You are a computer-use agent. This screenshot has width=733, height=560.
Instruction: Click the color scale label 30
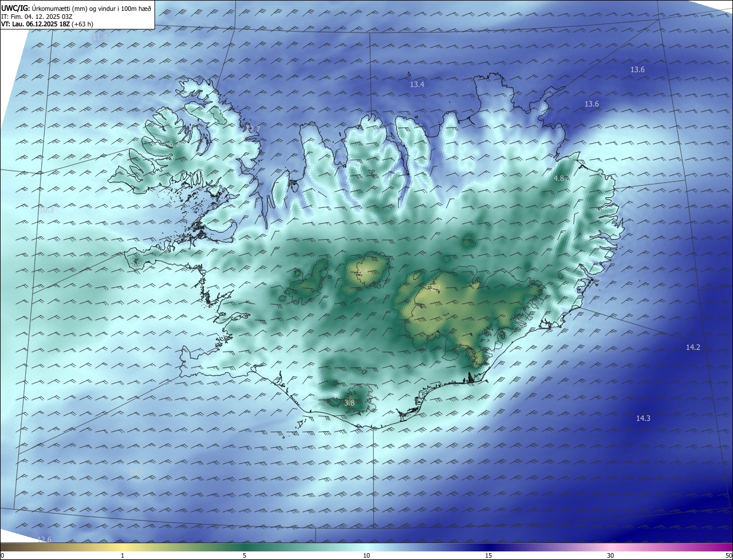point(610,555)
